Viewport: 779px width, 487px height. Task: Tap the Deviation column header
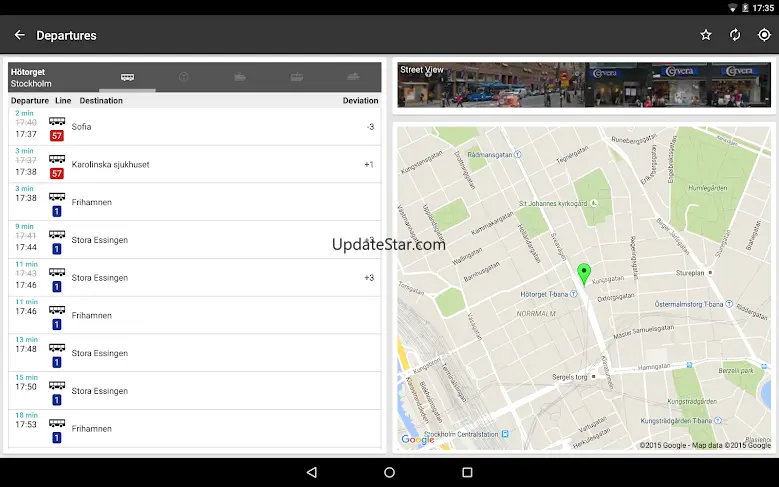(360, 100)
